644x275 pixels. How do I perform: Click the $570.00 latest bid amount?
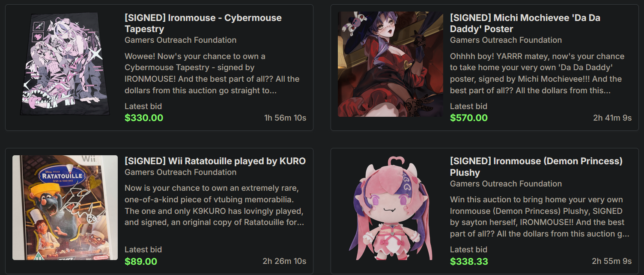(469, 118)
